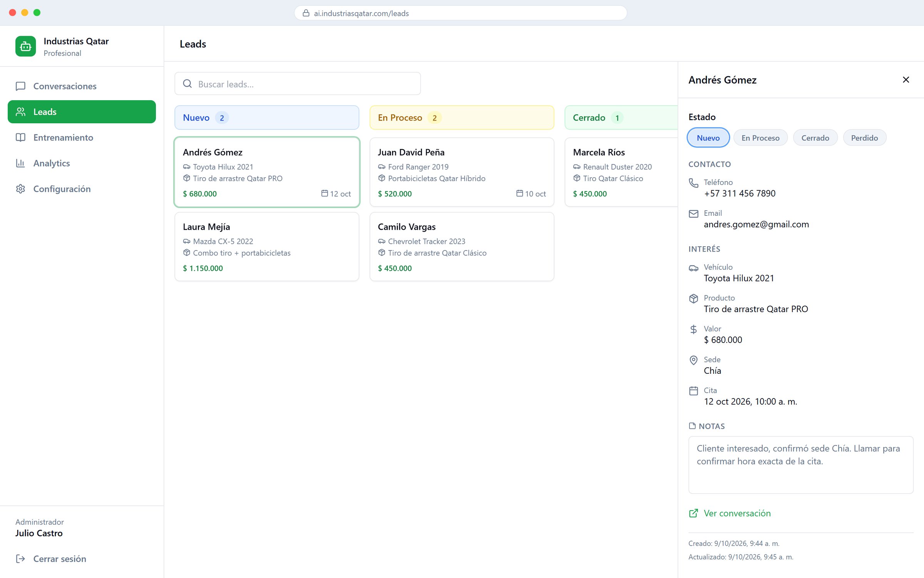This screenshot has height=578, width=924.
Task: Click the En Proceso column header
Action: click(x=462, y=118)
